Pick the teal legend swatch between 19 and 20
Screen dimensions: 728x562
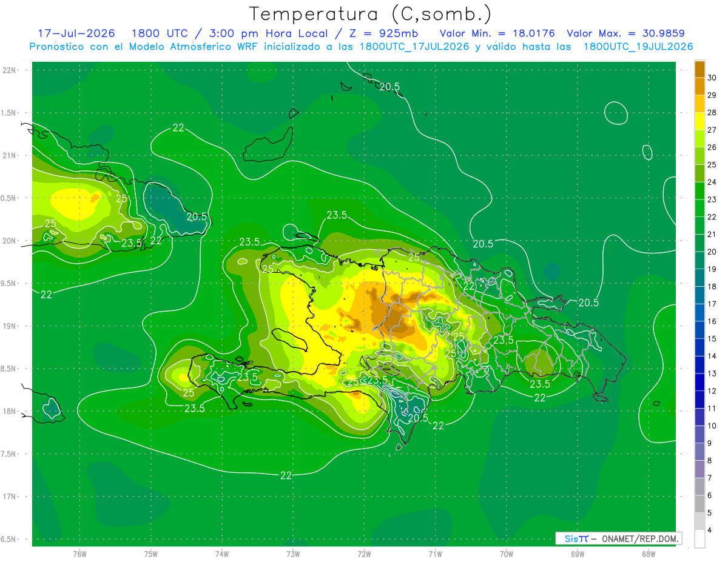tap(699, 261)
